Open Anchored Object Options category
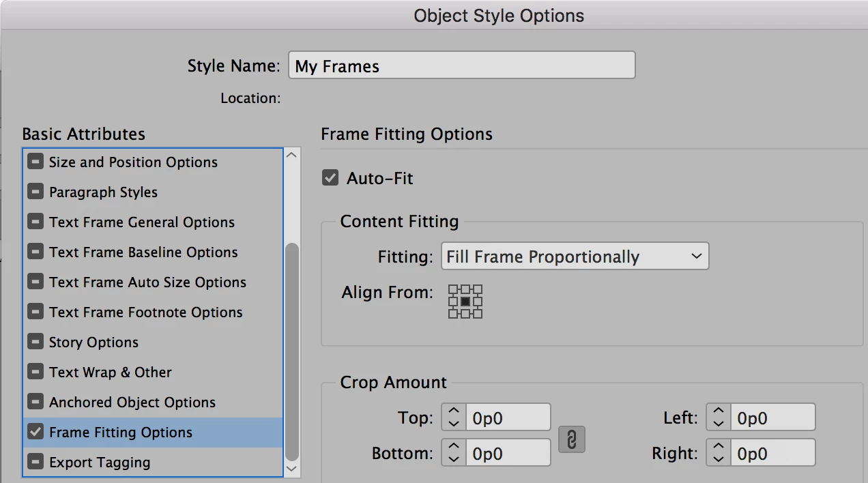Screen dimensions: 868x483 tap(132, 402)
